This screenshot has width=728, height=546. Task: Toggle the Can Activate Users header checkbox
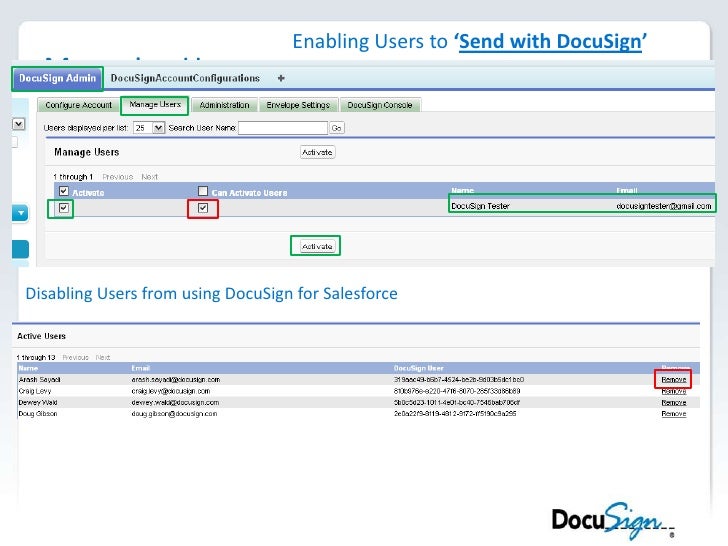(202, 191)
